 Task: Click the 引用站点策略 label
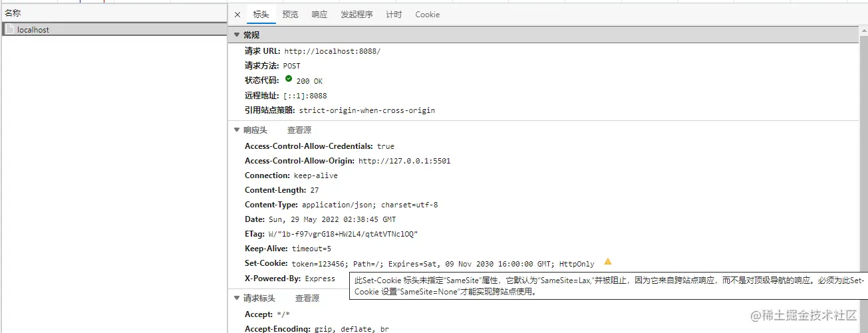(x=269, y=110)
